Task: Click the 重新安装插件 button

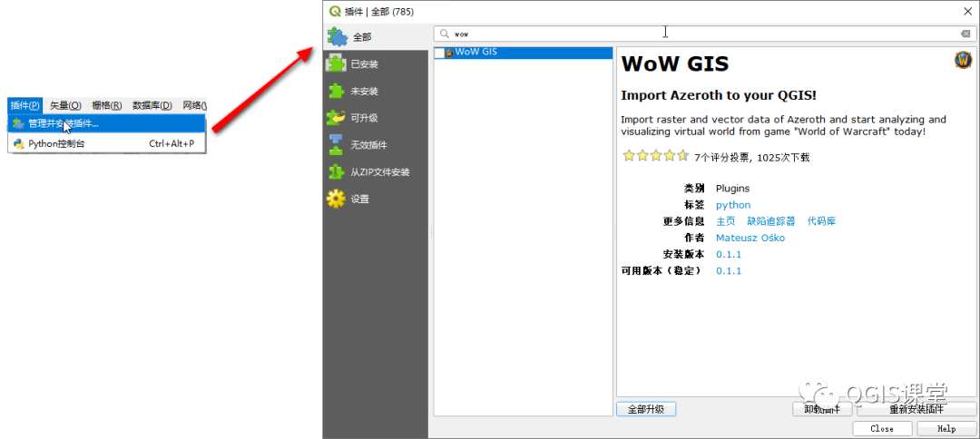Action: tap(916, 410)
